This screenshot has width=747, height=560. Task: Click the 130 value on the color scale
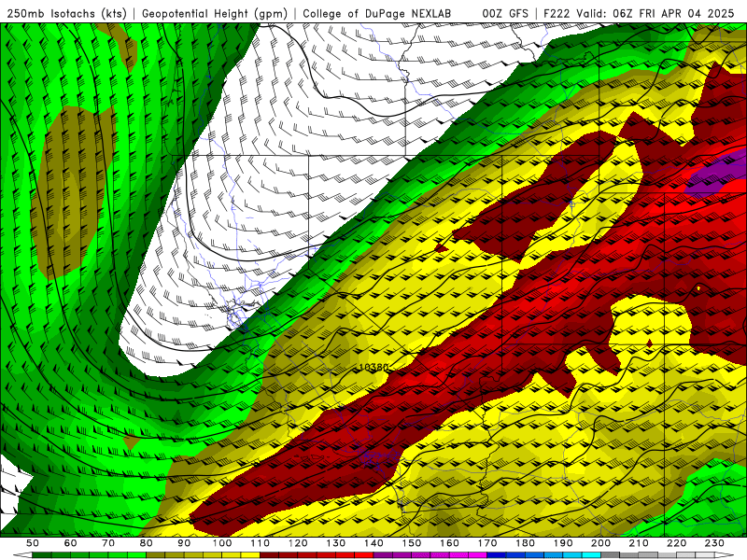click(x=336, y=543)
